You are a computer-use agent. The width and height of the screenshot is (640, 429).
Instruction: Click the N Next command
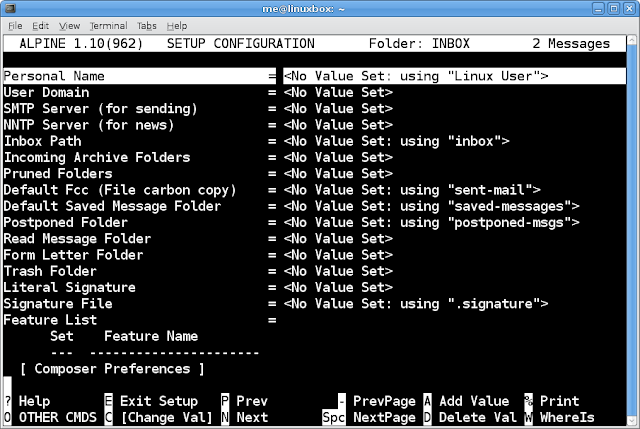coord(244,418)
